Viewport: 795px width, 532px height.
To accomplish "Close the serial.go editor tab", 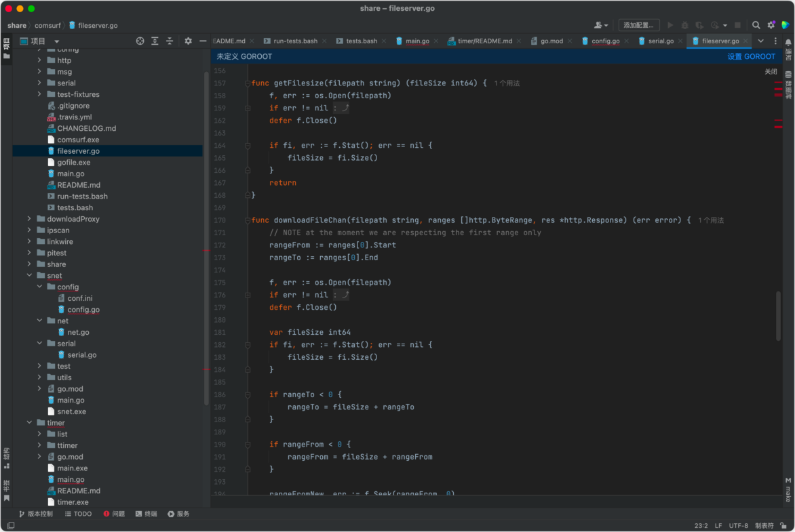I will (680, 41).
